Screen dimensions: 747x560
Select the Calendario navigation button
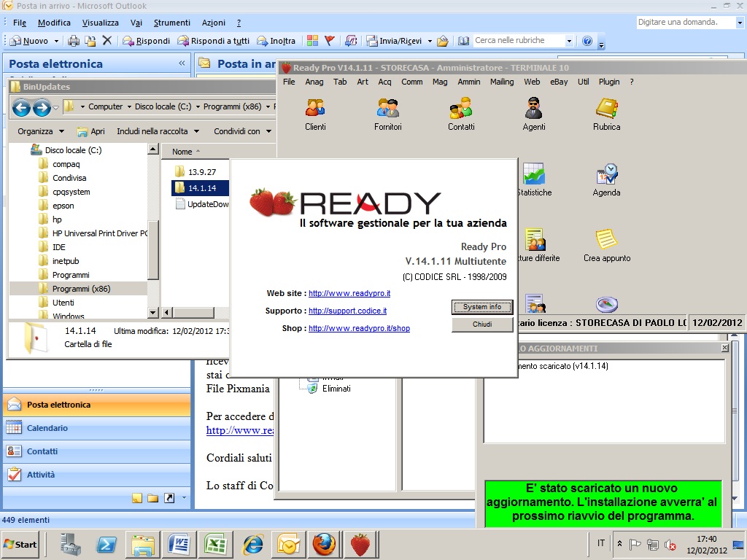(97, 428)
